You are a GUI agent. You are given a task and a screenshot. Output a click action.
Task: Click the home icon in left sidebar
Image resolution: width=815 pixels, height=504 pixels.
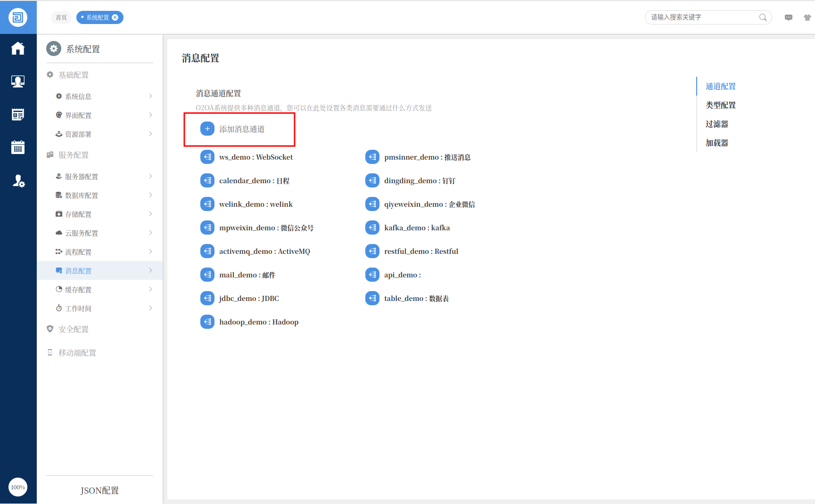pos(18,49)
